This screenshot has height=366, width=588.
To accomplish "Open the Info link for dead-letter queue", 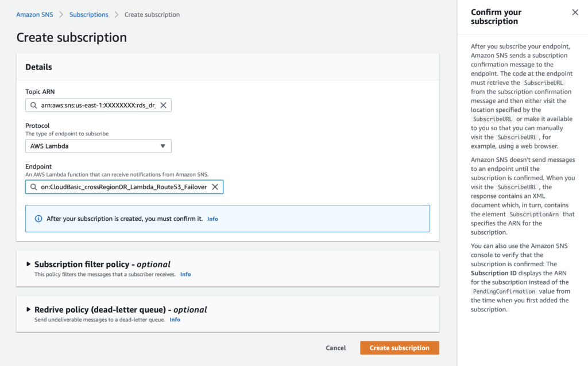I will (x=175, y=320).
